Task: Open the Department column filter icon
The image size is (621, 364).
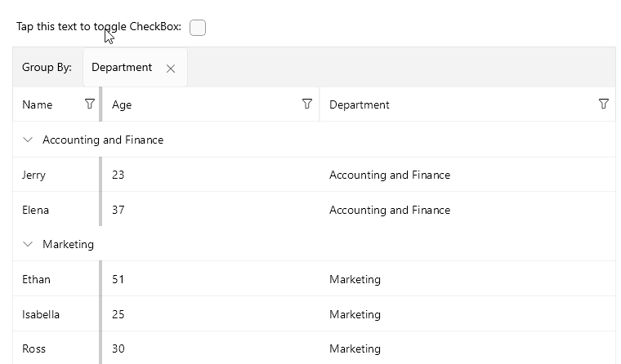Action: 604,104
